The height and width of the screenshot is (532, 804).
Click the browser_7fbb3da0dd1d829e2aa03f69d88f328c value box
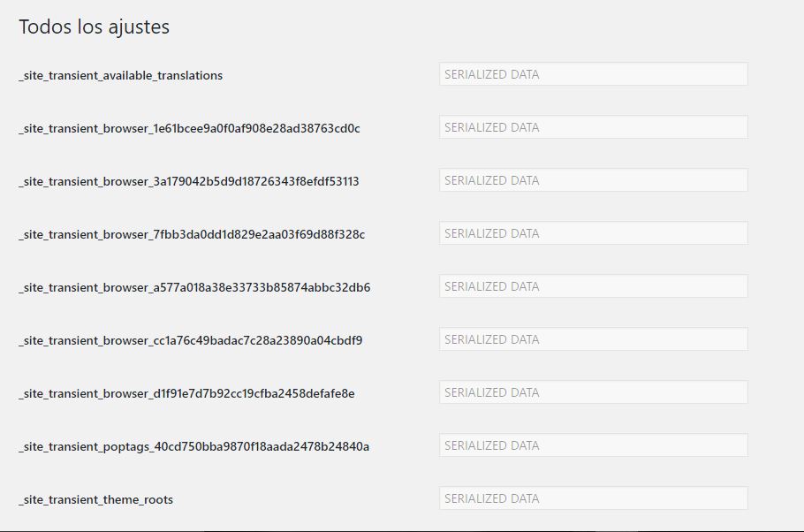(x=593, y=233)
